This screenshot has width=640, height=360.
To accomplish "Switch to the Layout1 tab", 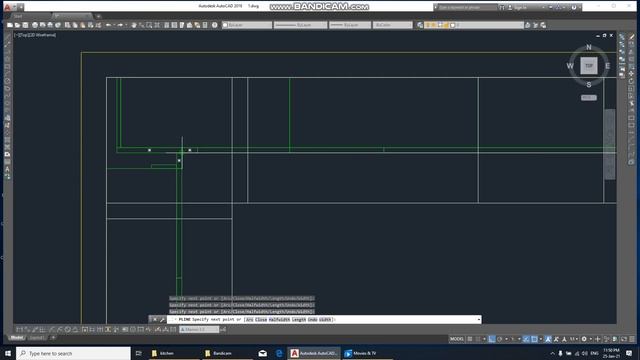I will point(36,338).
